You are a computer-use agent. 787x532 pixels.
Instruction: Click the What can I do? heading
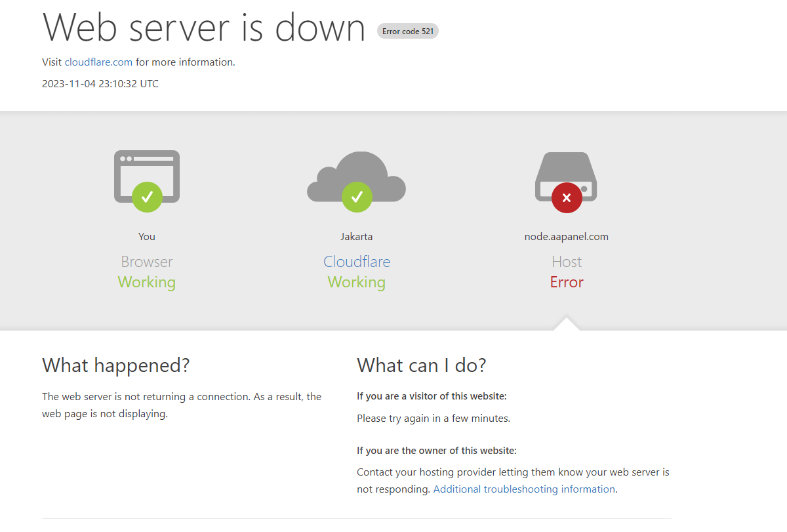422,365
